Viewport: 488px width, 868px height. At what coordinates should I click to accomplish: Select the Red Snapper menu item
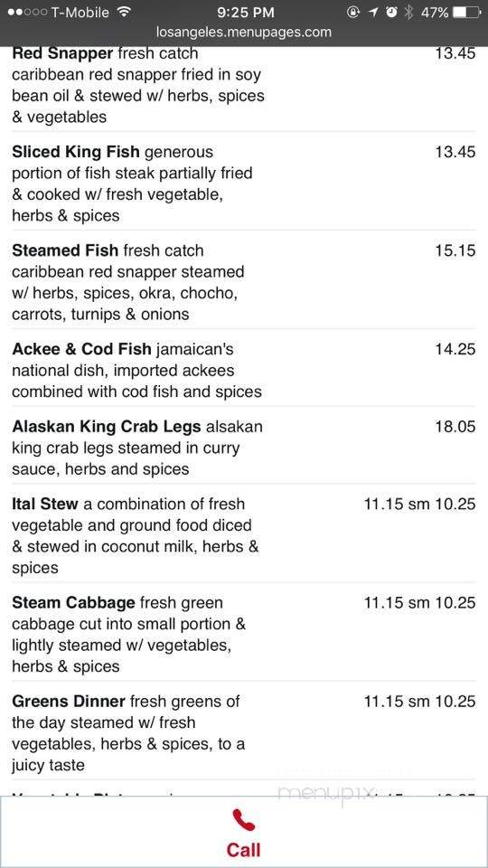[x=243, y=85]
